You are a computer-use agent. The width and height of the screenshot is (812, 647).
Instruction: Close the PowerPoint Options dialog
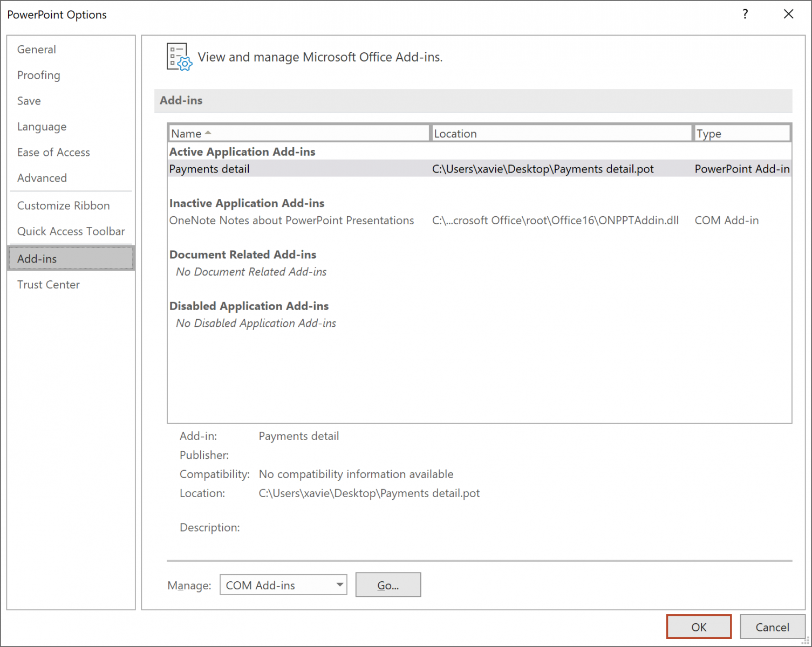point(788,15)
